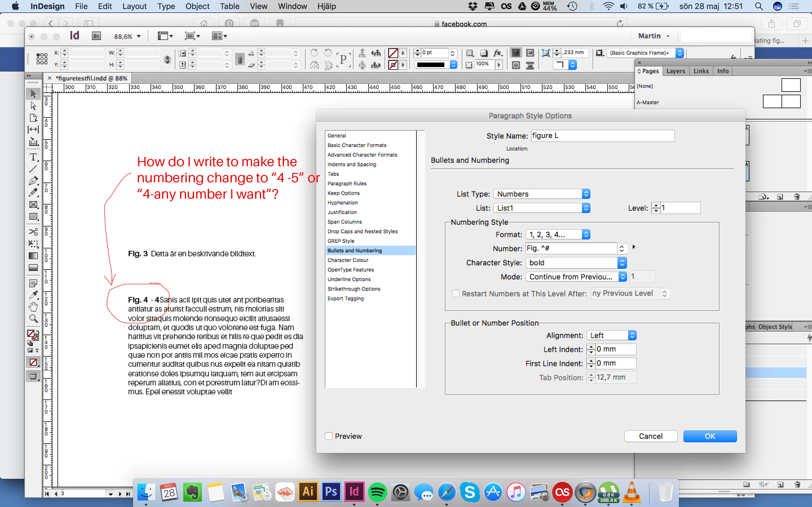Viewport: 812px width, 507px height.
Task: Open the Mode dropdown
Action: 576,277
